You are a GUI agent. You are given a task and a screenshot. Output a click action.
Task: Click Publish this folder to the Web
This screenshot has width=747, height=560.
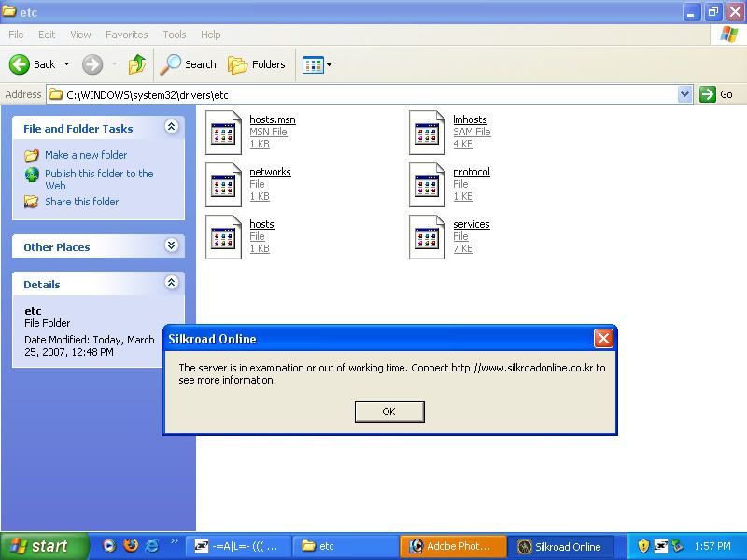point(99,179)
